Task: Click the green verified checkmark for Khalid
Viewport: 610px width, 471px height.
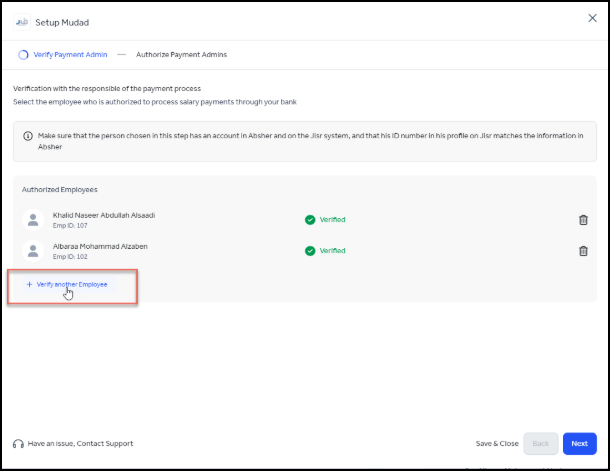Action: point(310,220)
